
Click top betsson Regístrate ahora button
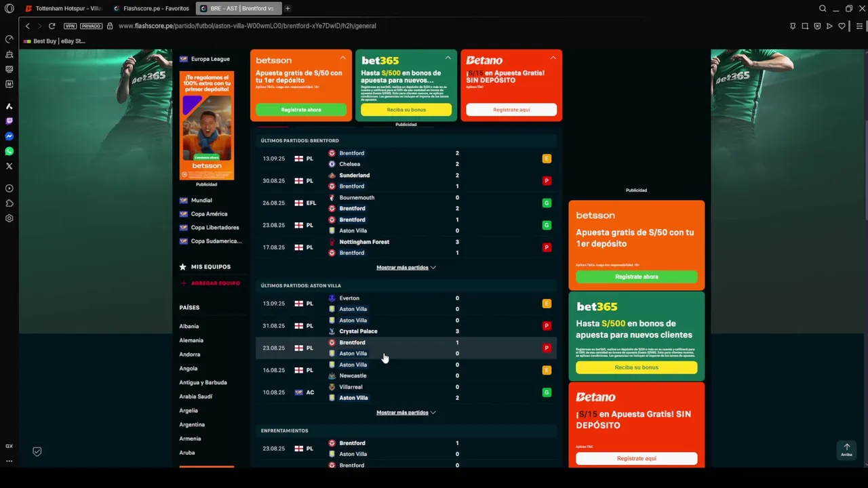pos(301,110)
